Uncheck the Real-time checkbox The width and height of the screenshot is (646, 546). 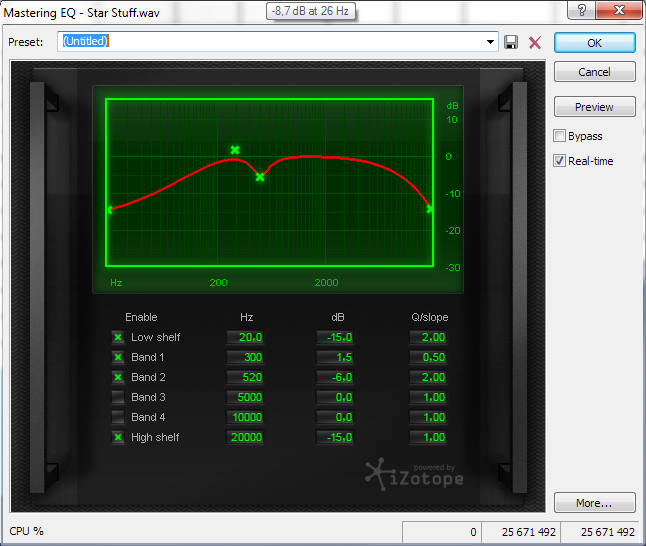559,161
